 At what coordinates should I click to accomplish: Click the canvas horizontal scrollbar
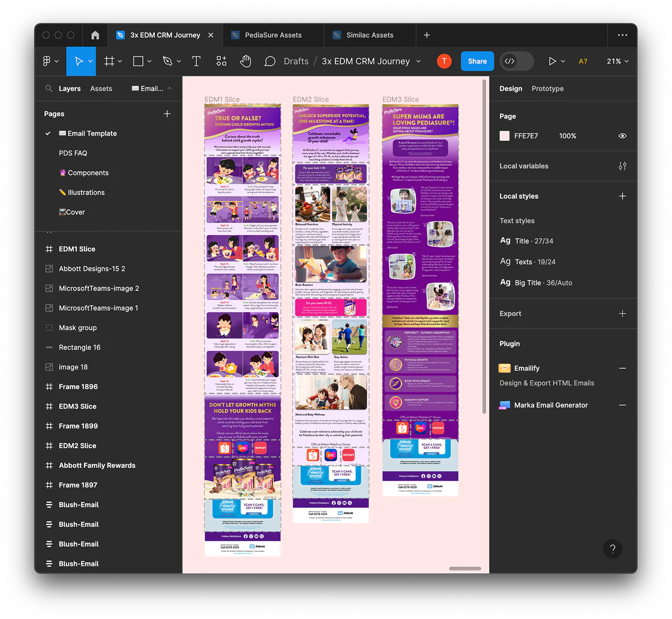465,568
